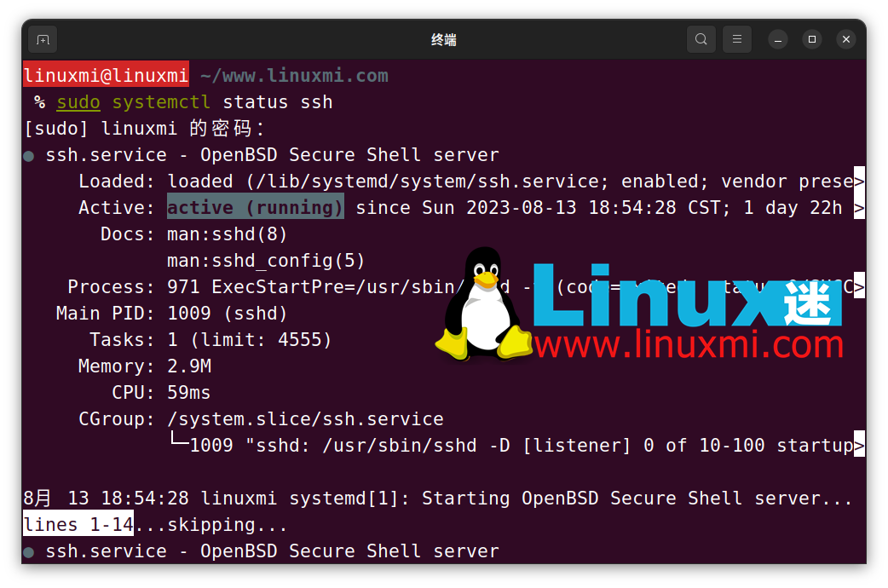Click the /lib/systemd/system/ssh.service path
888x588 pixels.
(x=428, y=182)
